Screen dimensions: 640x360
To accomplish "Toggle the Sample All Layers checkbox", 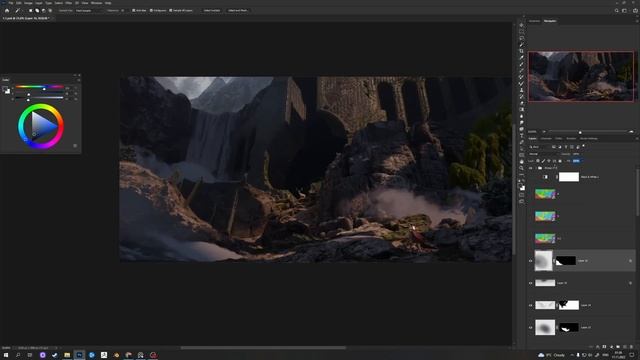I will pos(171,11).
